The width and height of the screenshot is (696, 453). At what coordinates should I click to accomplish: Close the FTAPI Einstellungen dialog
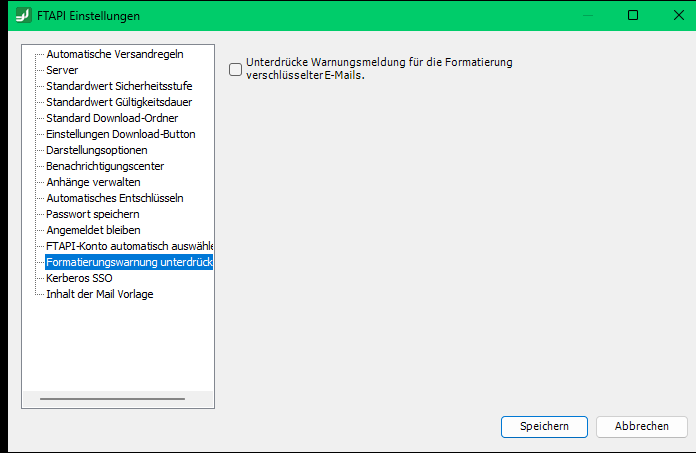point(679,15)
